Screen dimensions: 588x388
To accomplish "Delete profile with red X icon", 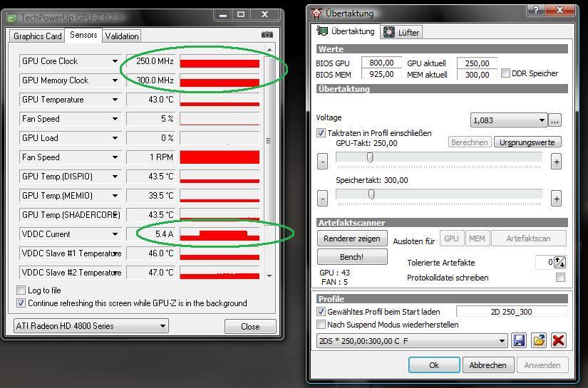I will [x=558, y=340].
